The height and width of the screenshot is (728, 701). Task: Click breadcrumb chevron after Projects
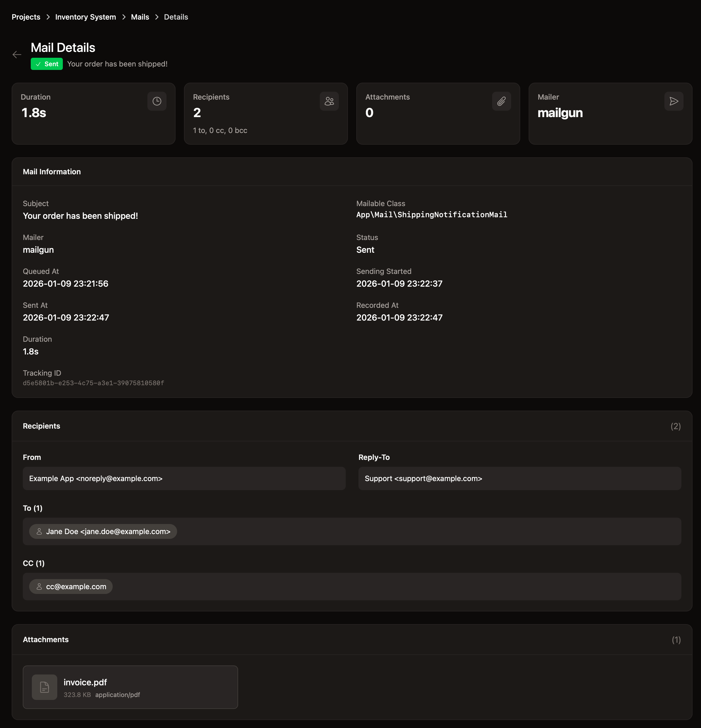coord(48,17)
